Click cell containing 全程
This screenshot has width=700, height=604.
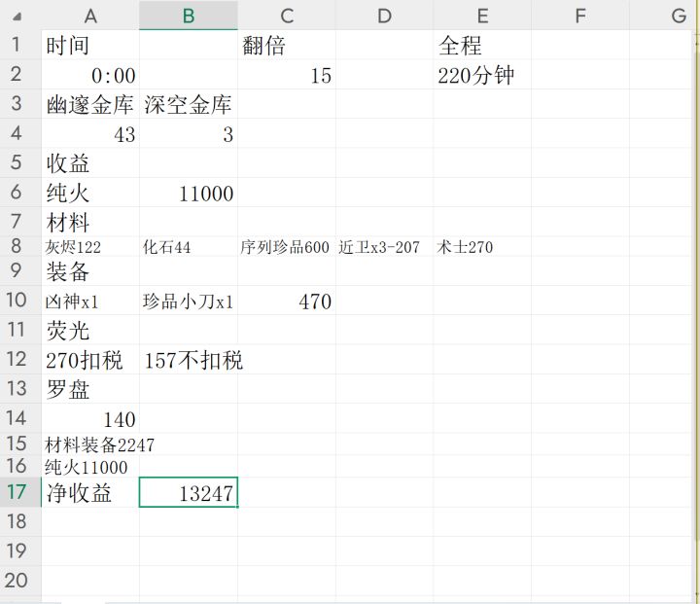(482, 45)
